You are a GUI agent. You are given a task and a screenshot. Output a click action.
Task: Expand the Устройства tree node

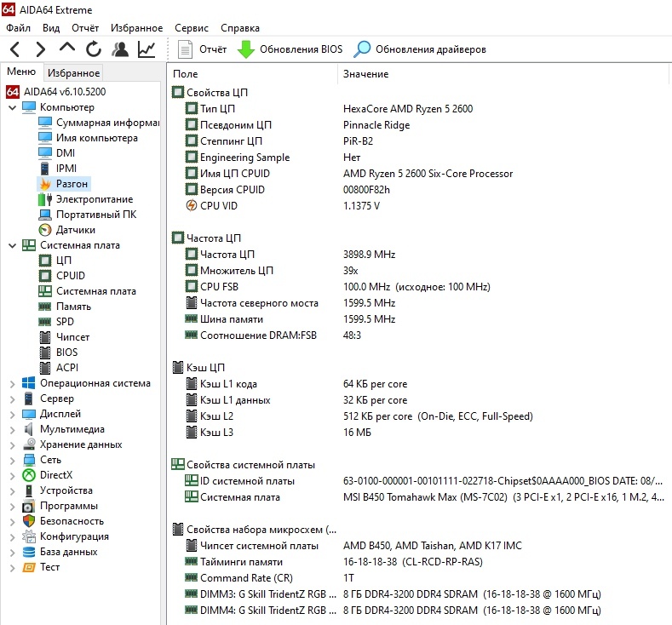click(x=13, y=491)
